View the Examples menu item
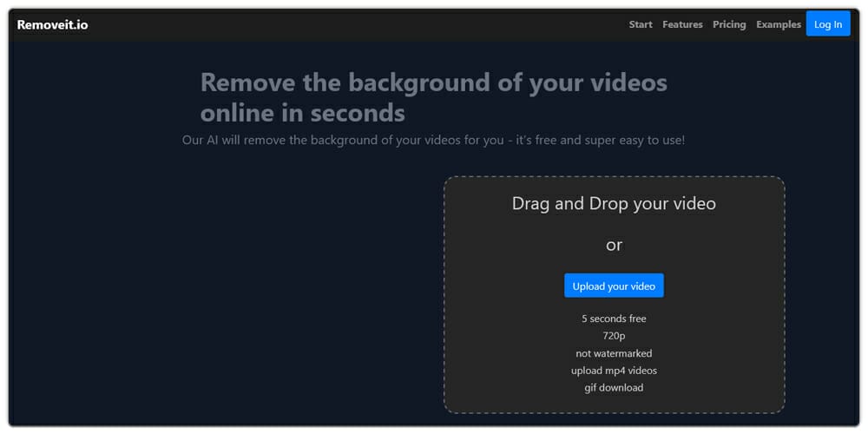868x434 pixels. [779, 24]
